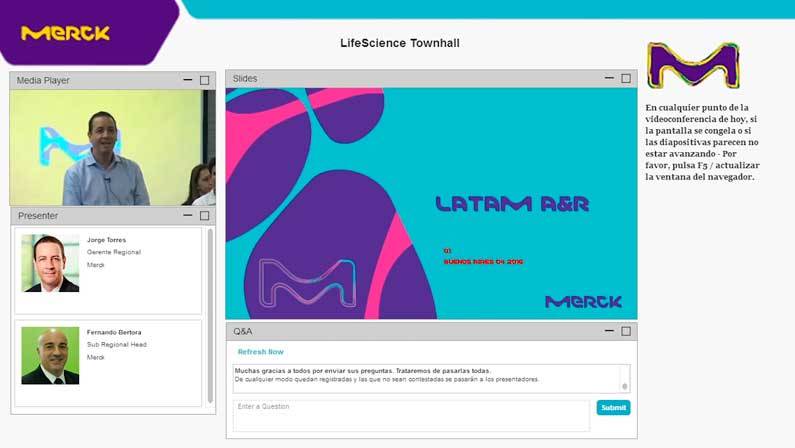Click the Presenter panel title

pyautogui.click(x=38, y=215)
